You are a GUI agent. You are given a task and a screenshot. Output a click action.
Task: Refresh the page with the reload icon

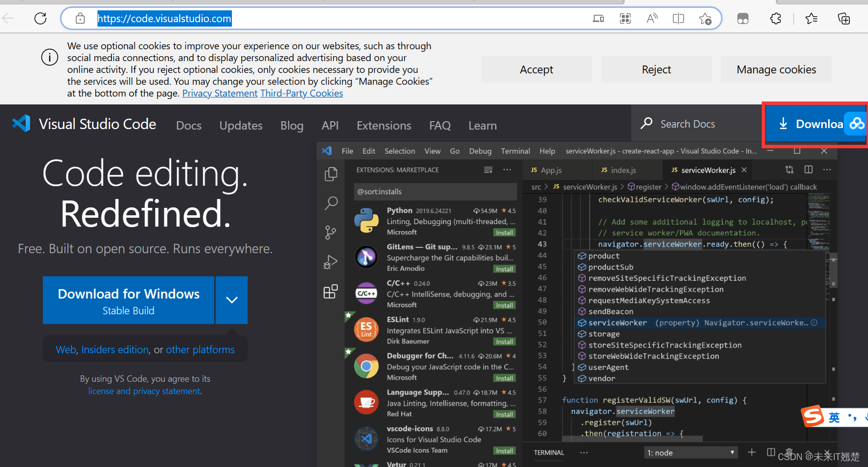[40, 19]
